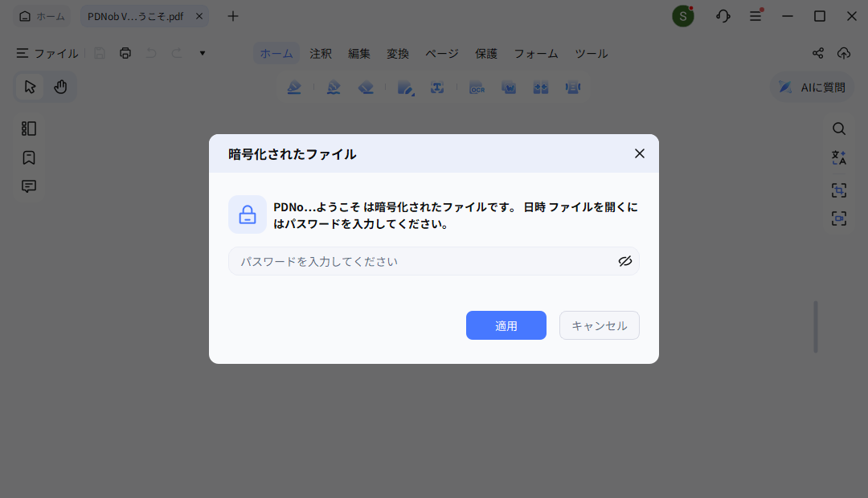The image size is (868, 498).
Task: Click the share icon
Action: 818,53
